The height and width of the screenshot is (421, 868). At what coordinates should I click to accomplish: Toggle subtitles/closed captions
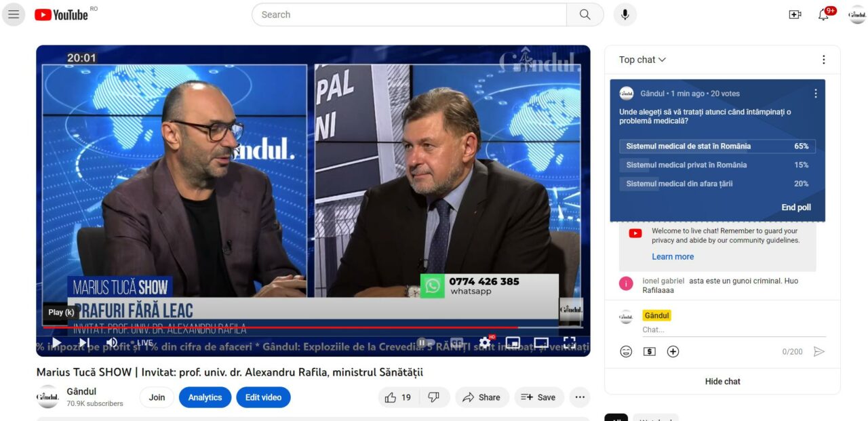pos(457,342)
